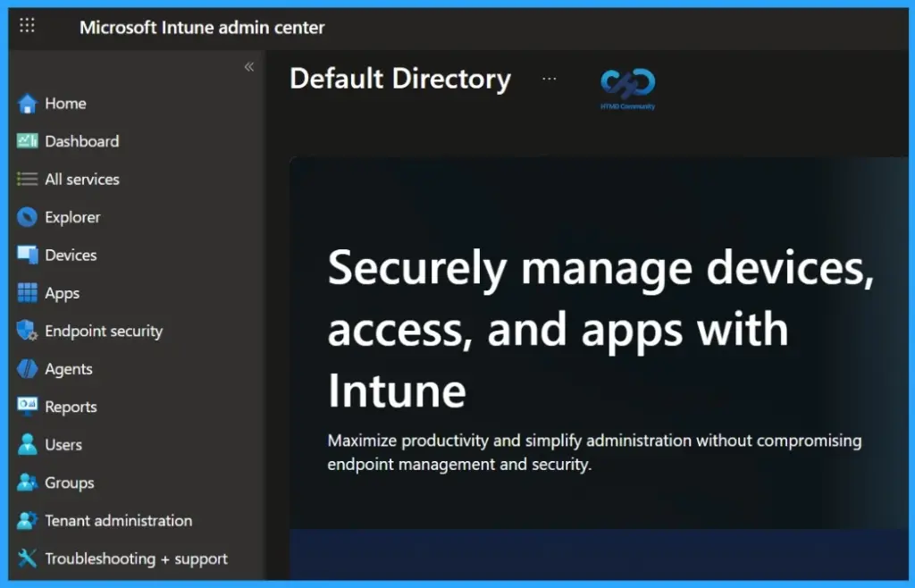
Task: Click the Home house icon
Action: coord(28,104)
